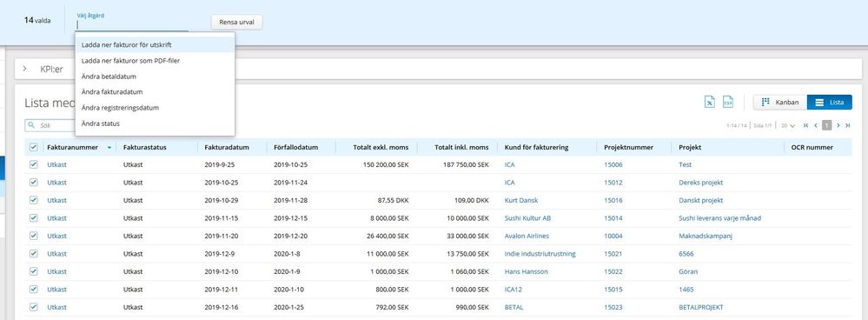The height and width of the screenshot is (320, 868).
Task: Go to first page arrow
Action: (x=806, y=126)
